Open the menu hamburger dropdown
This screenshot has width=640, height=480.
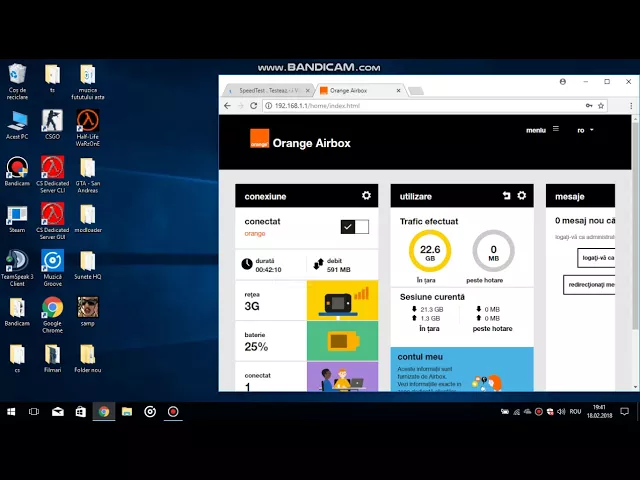tap(542, 130)
